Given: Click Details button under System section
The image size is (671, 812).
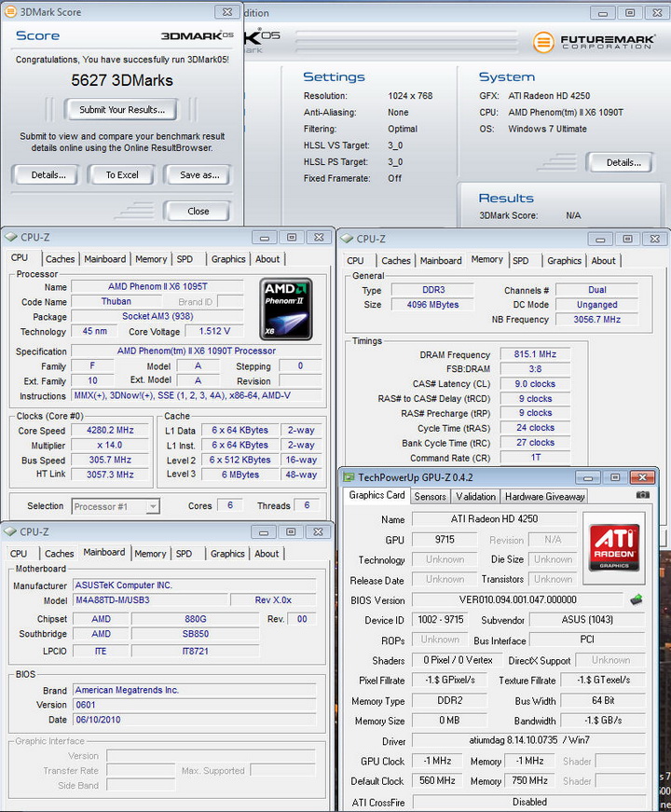Looking at the screenshot, I should (623, 162).
